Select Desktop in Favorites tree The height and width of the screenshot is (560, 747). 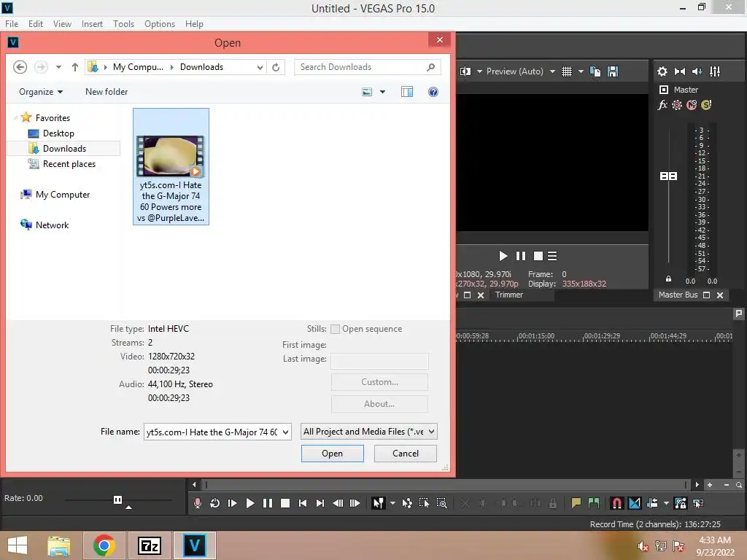[x=58, y=133]
